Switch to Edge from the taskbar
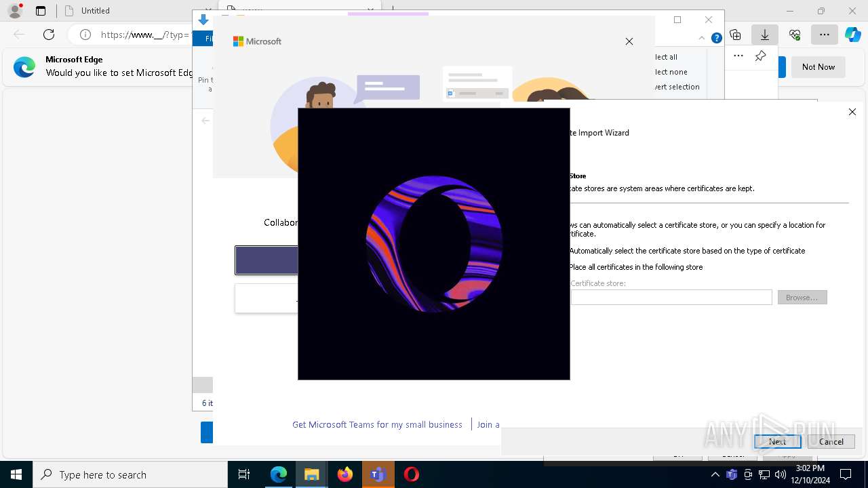This screenshot has width=868, height=488. [279, 474]
